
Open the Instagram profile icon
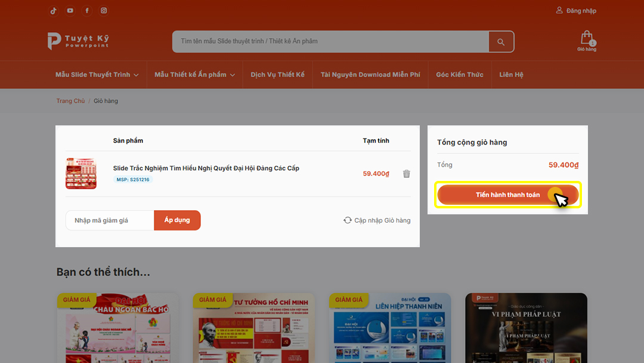pos(104,10)
